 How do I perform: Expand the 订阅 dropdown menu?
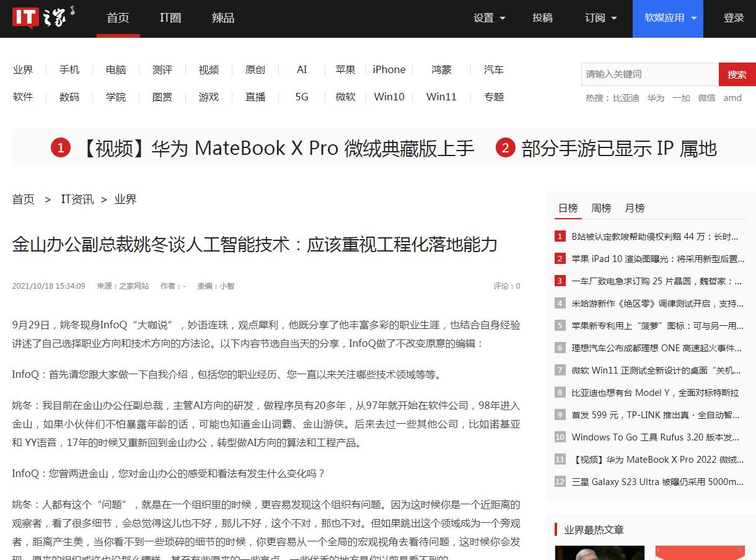pyautogui.click(x=601, y=18)
